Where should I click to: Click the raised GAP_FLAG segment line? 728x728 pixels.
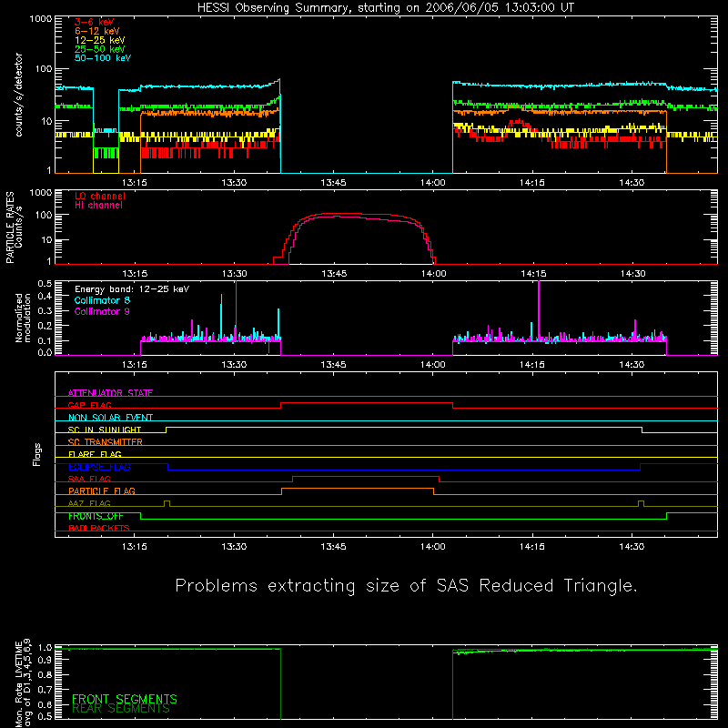tap(367, 403)
